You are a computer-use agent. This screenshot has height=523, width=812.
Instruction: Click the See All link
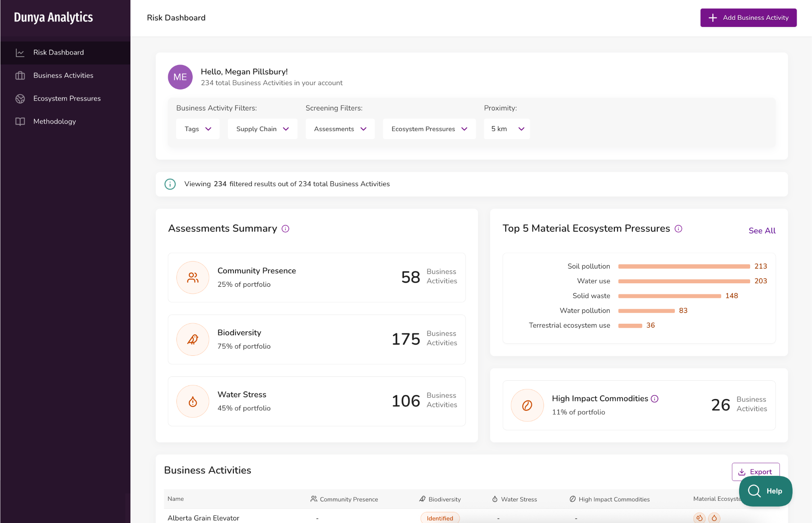click(x=762, y=231)
